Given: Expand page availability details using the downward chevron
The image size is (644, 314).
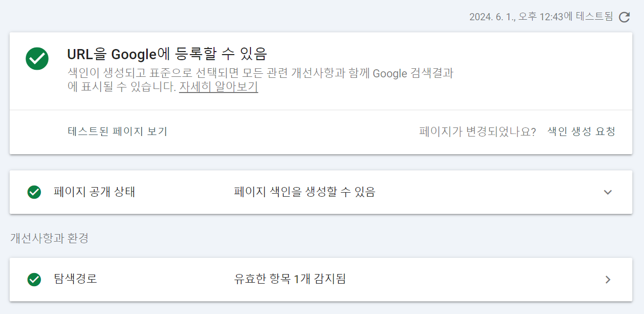Looking at the screenshot, I should coord(608,192).
